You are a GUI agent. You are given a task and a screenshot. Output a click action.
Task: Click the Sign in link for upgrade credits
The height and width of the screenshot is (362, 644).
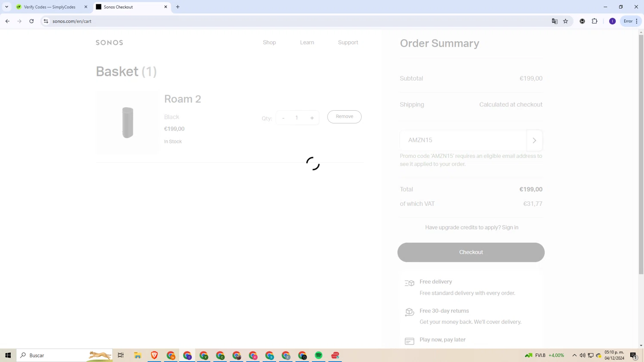pyautogui.click(x=510, y=227)
